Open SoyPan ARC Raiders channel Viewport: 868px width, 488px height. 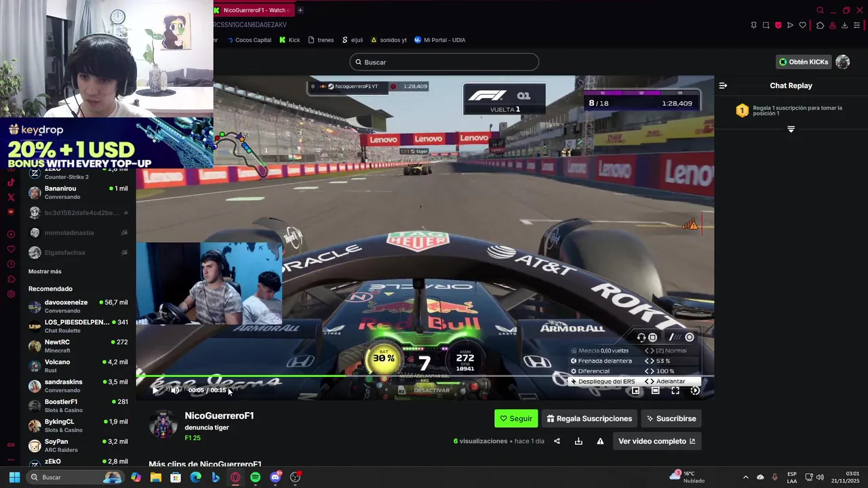click(78, 445)
